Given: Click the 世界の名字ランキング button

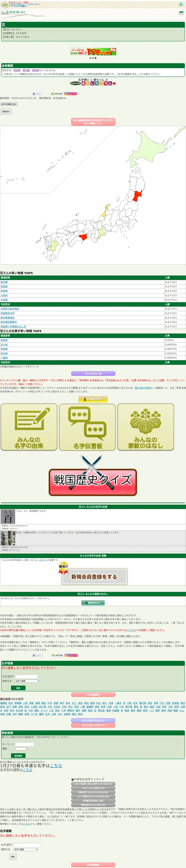Looking at the screenshot, I should pos(93,805).
